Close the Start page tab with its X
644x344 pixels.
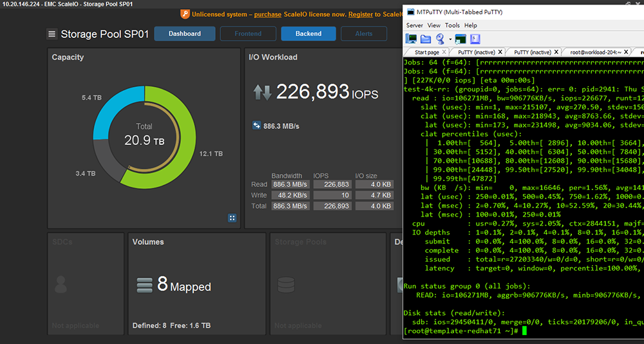444,52
